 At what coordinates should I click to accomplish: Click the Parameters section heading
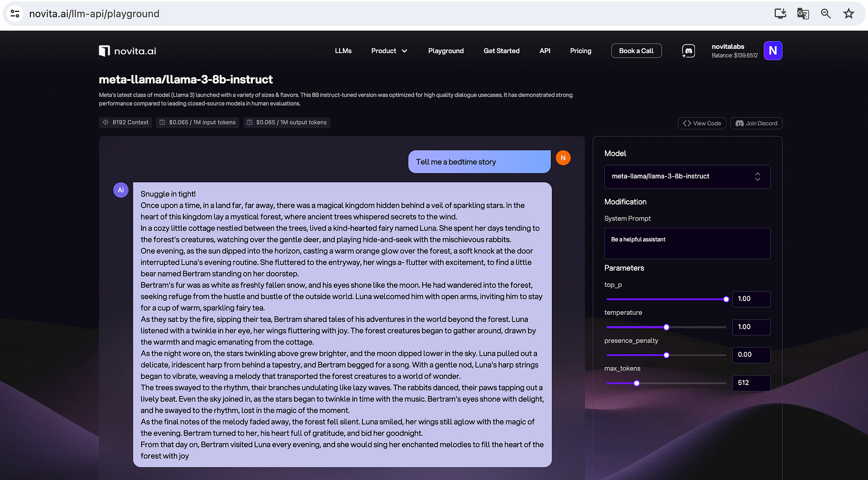click(624, 268)
